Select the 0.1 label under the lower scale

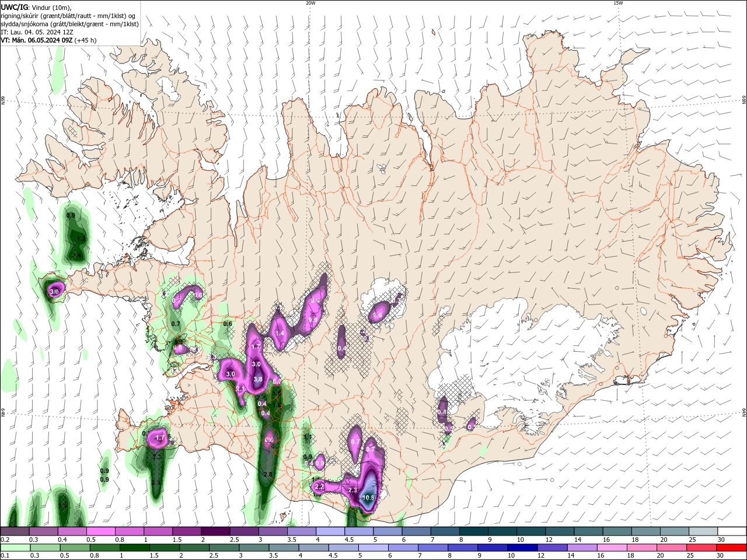[x=5, y=556]
